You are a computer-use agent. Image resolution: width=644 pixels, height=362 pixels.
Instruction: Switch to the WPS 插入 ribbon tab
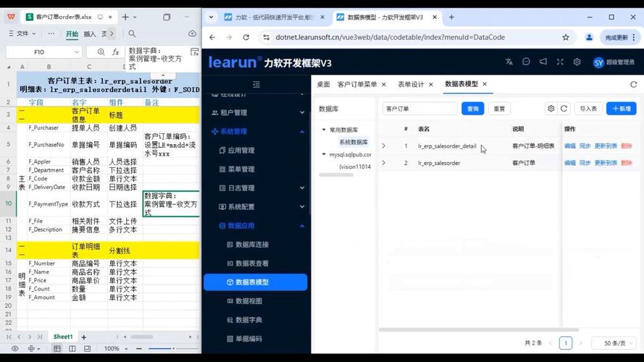[x=90, y=33]
